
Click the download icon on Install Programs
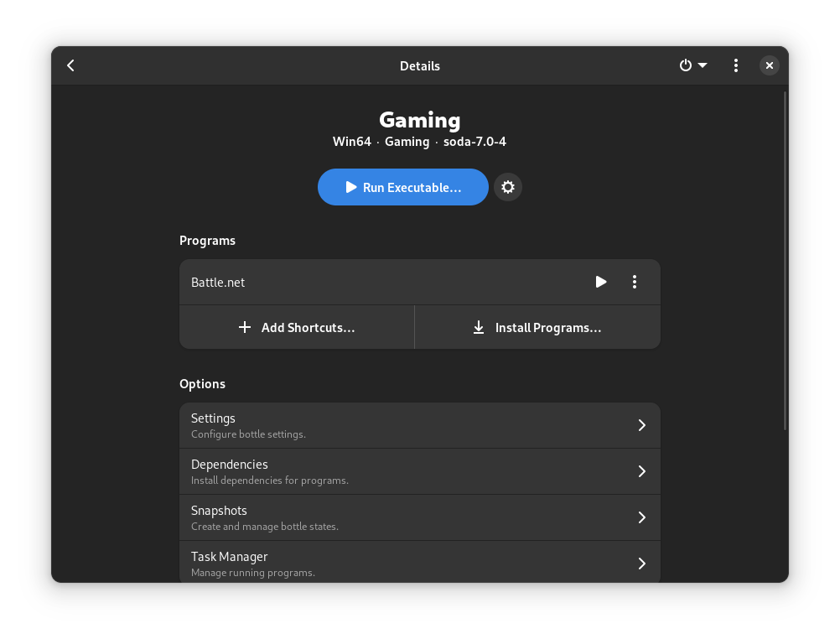(x=478, y=327)
